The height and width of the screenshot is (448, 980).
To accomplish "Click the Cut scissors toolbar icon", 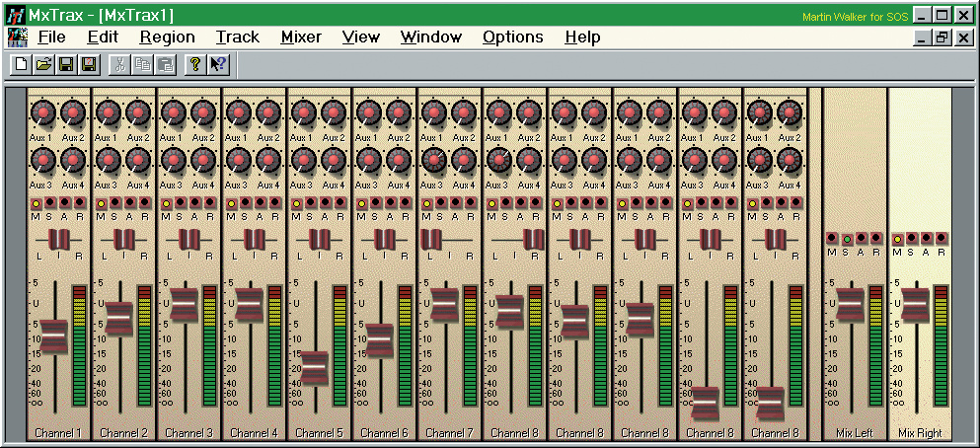I will click(x=119, y=65).
